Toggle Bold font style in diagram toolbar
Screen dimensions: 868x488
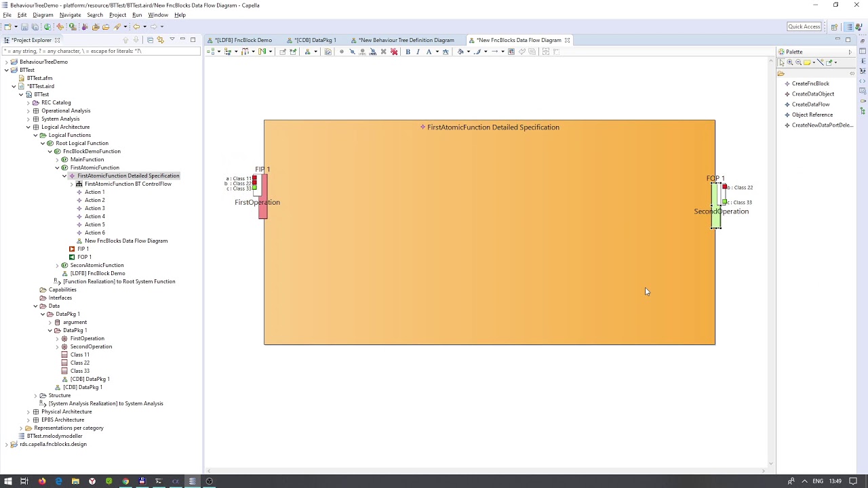point(408,52)
